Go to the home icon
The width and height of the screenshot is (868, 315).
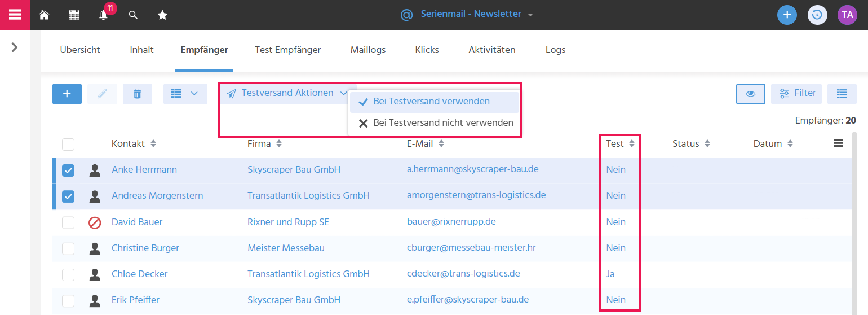pyautogui.click(x=44, y=15)
